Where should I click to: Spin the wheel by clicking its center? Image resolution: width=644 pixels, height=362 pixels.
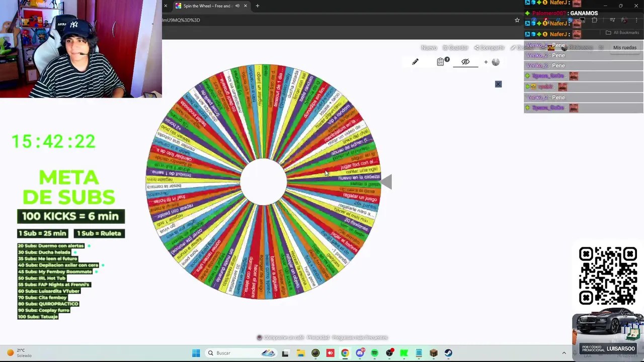pyautogui.click(x=263, y=182)
